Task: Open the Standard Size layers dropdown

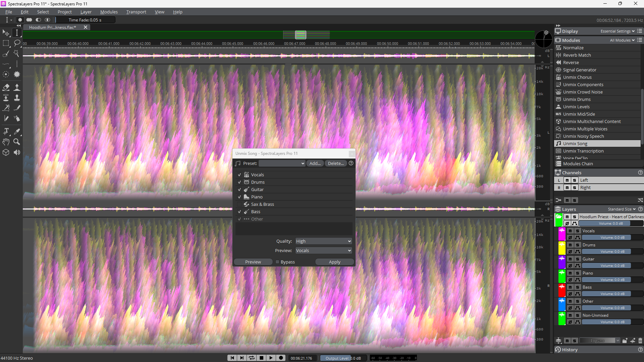Action: [x=622, y=209]
